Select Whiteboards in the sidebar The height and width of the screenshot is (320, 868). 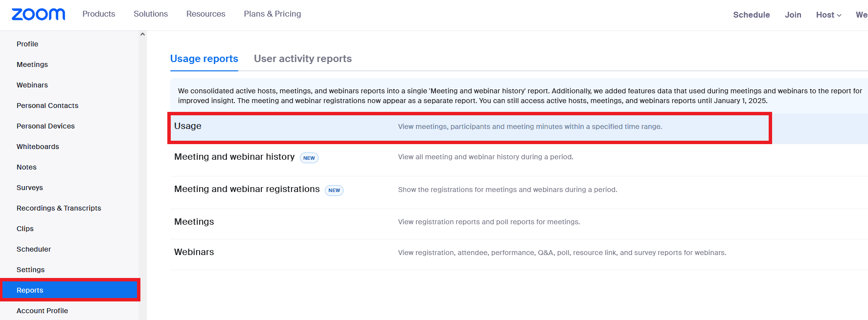point(38,147)
